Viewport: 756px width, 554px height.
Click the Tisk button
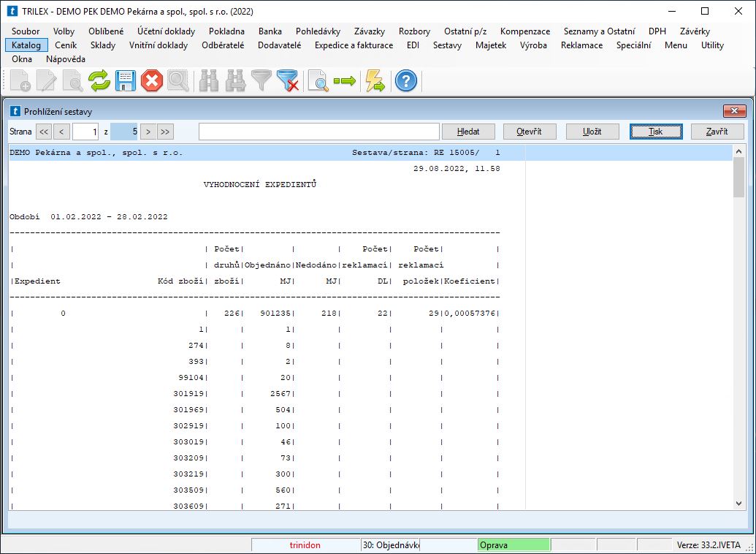[x=656, y=132]
